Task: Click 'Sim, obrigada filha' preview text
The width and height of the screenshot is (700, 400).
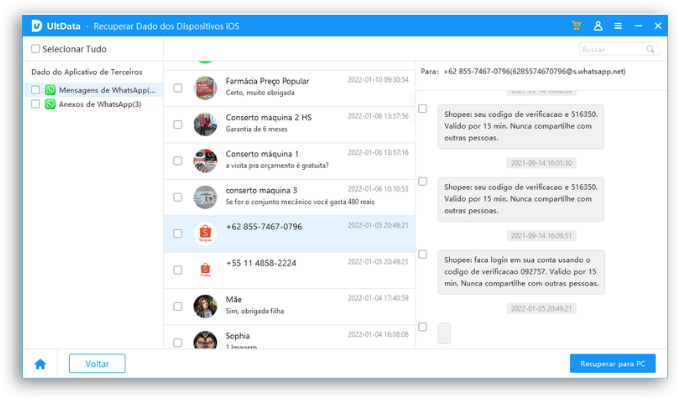Action: tap(254, 311)
